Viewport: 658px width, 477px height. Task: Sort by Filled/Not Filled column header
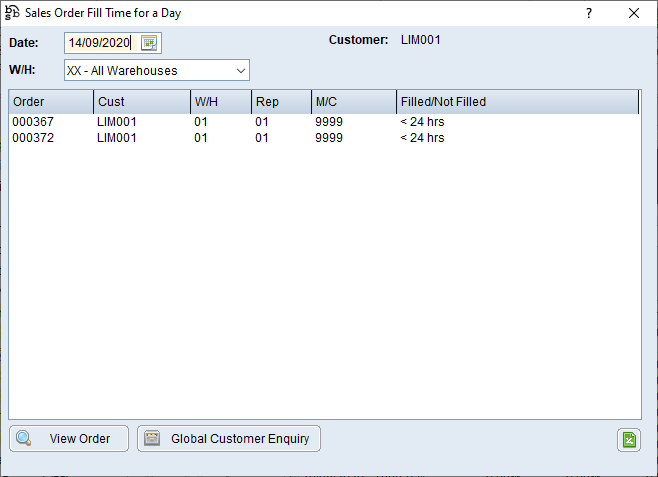(516, 102)
